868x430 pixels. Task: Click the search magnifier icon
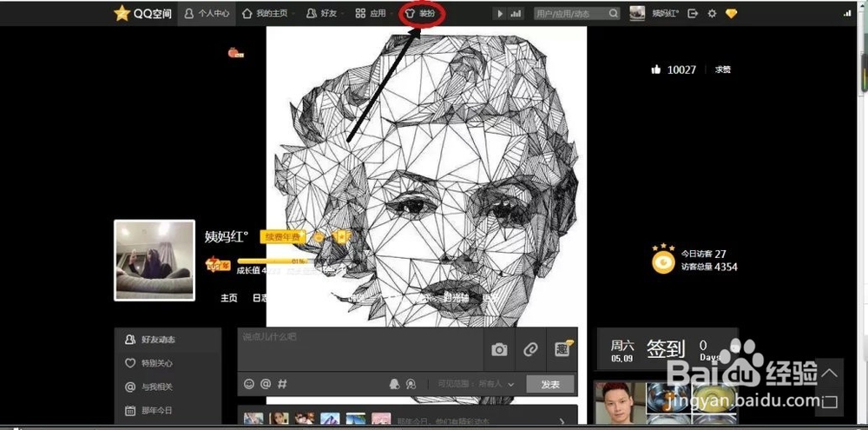(614, 13)
